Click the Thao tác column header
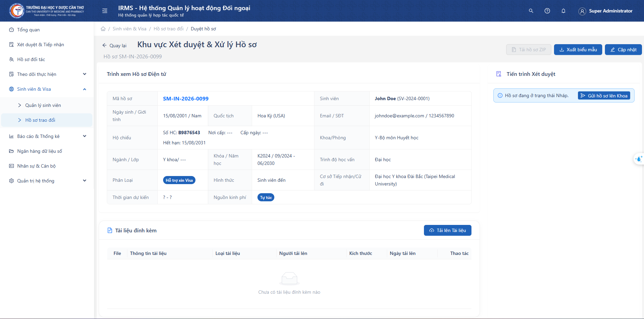 [x=459, y=253]
